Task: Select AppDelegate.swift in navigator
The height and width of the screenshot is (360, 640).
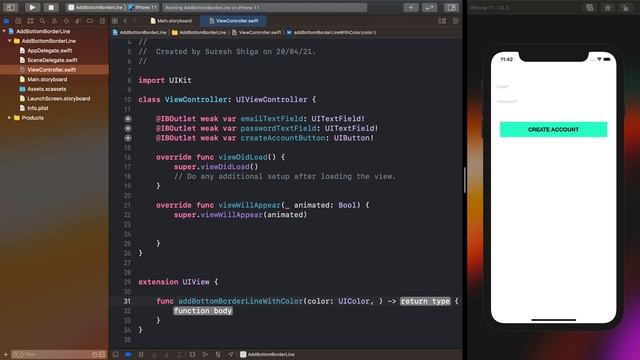Action: point(49,51)
